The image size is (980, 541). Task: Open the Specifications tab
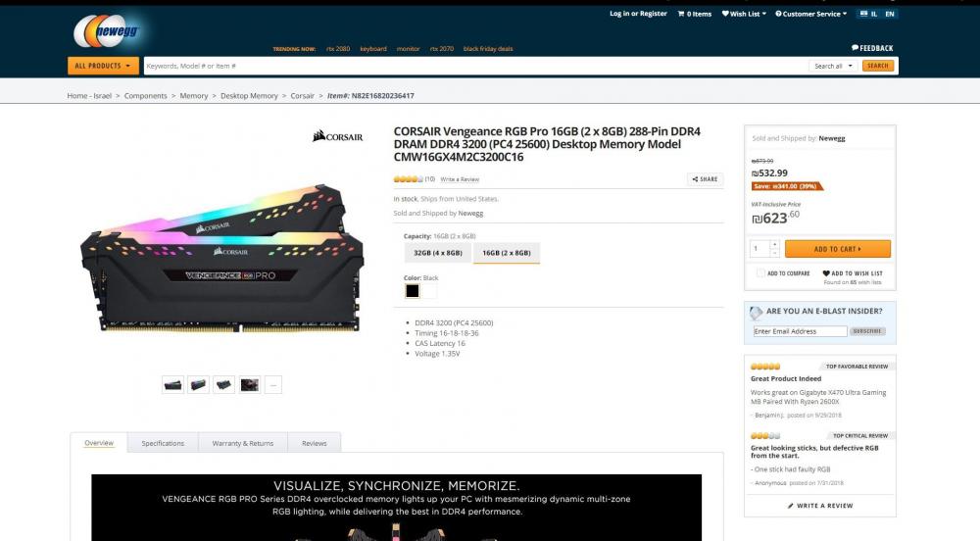pyautogui.click(x=163, y=443)
